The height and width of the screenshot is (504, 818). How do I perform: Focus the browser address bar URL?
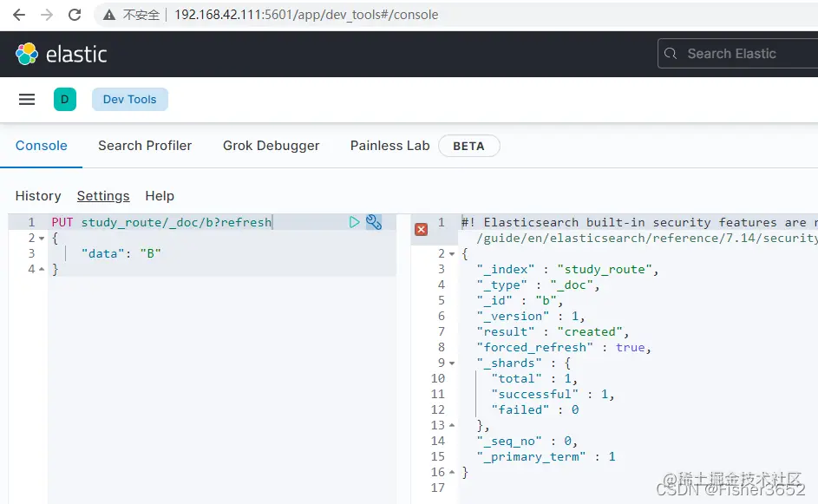[306, 15]
